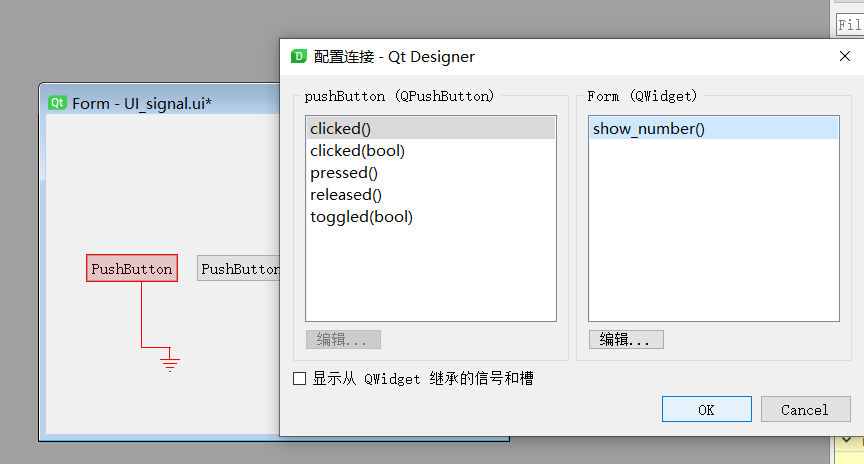Select the toggled(bool) signal
The width and height of the screenshot is (864, 464).
[430, 217]
